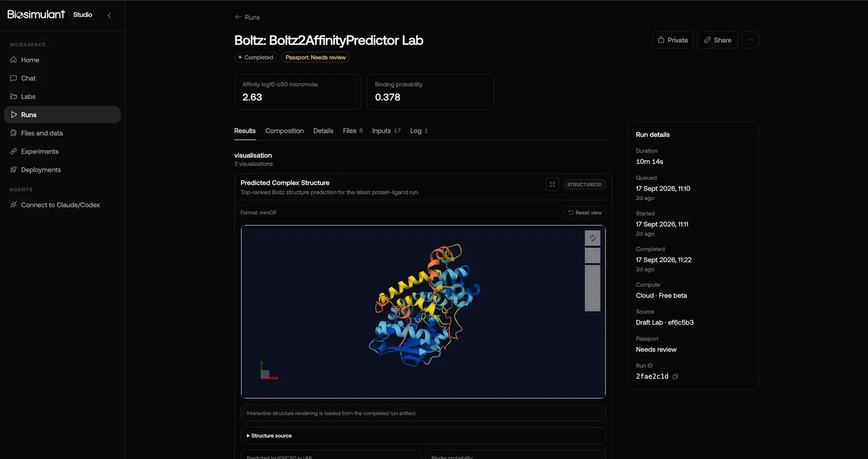Click the Private visibility button
The height and width of the screenshot is (459, 868).
(x=673, y=40)
